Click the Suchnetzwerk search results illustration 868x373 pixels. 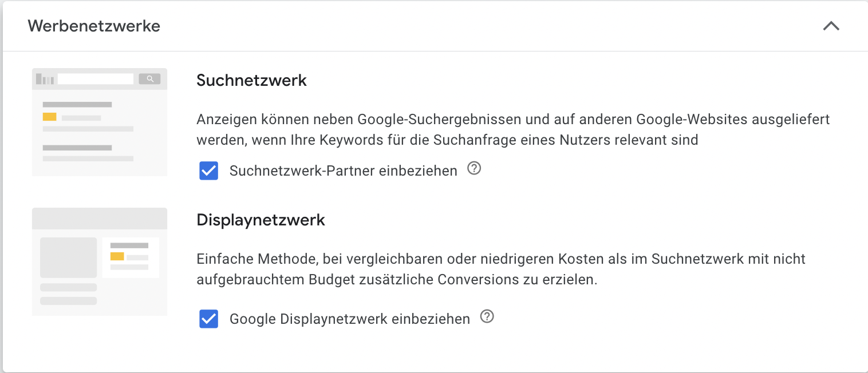pyautogui.click(x=100, y=122)
